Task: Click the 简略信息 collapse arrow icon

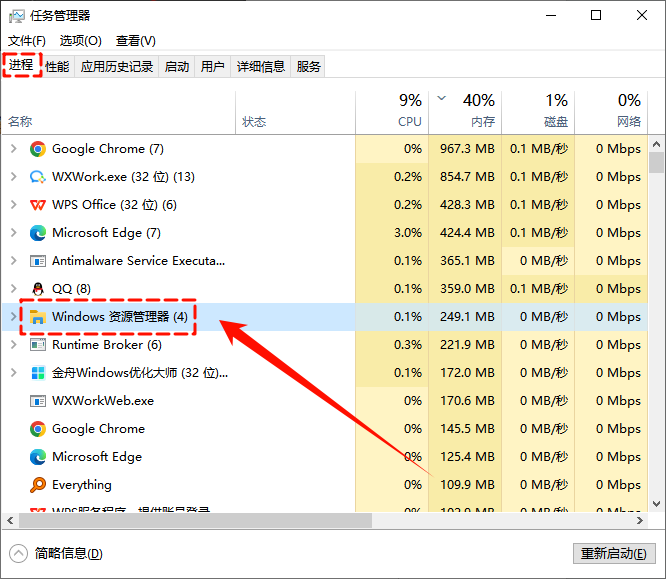Action: click(x=18, y=554)
